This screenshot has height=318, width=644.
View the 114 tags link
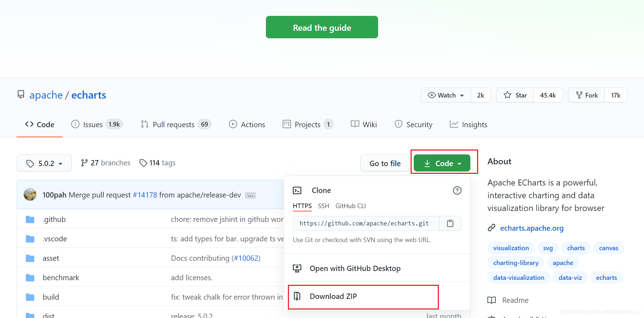[157, 163]
